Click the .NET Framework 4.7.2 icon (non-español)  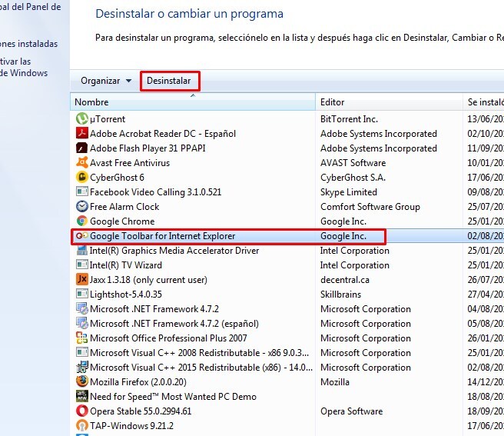coord(82,308)
